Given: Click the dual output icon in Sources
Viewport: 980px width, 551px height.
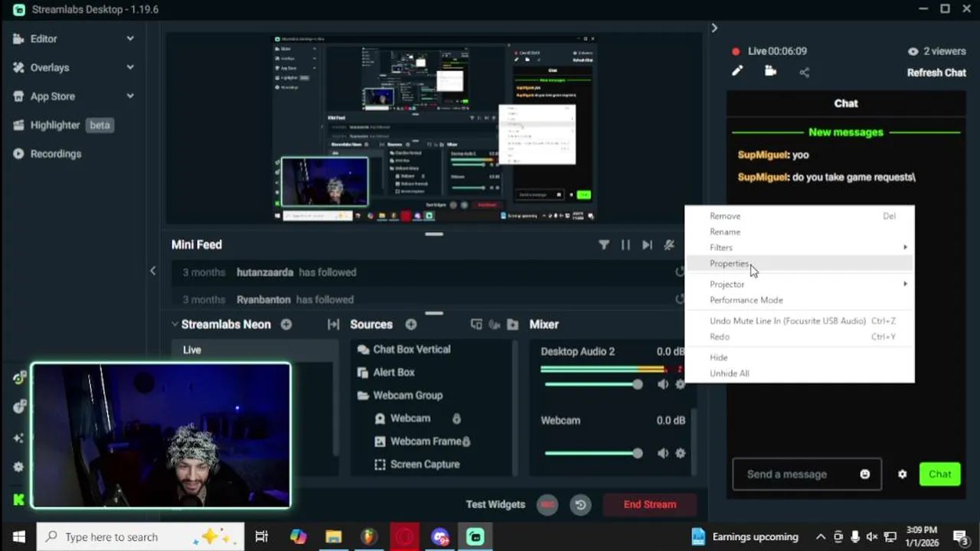Looking at the screenshot, I should pyautogui.click(x=476, y=324).
